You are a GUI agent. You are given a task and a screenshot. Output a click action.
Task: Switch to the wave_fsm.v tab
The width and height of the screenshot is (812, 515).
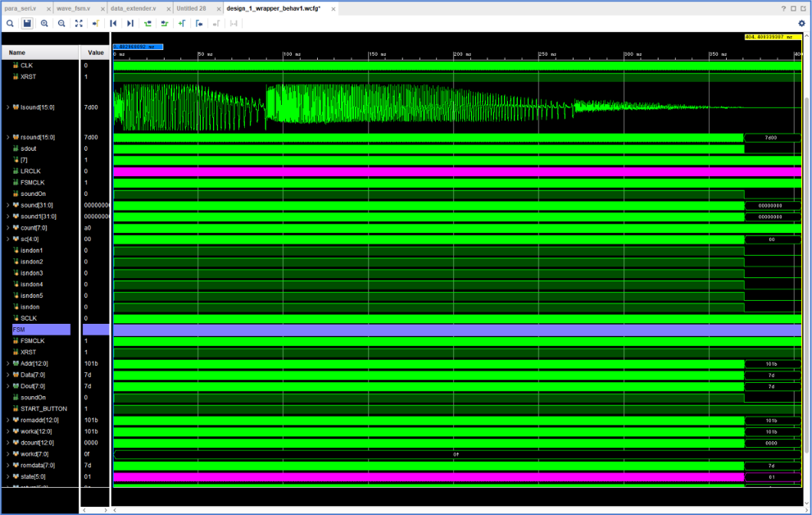pyautogui.click(x=75, y=8)
